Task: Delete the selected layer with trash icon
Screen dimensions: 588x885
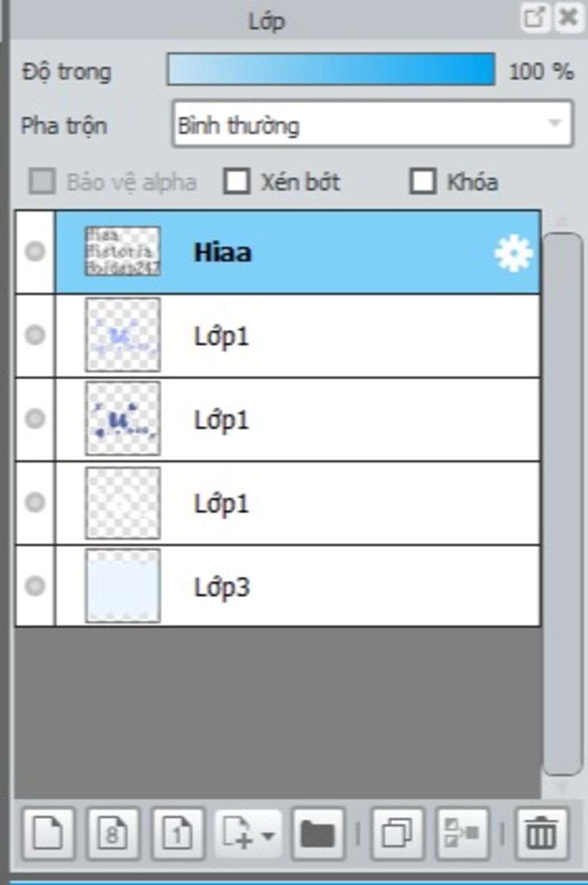Action: [541, 833]
